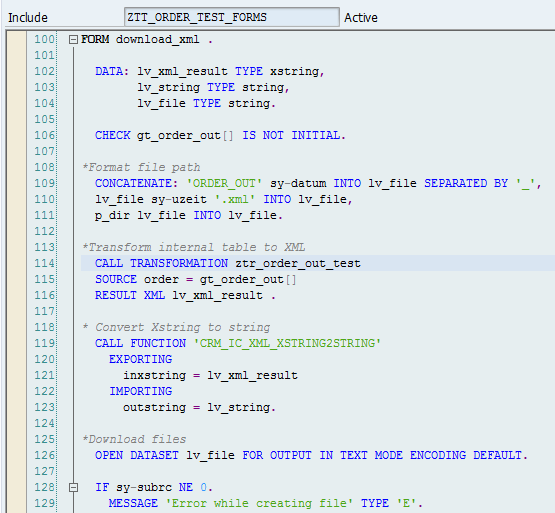
Task: Click outstring parameter on line 123
Action: 154,407
